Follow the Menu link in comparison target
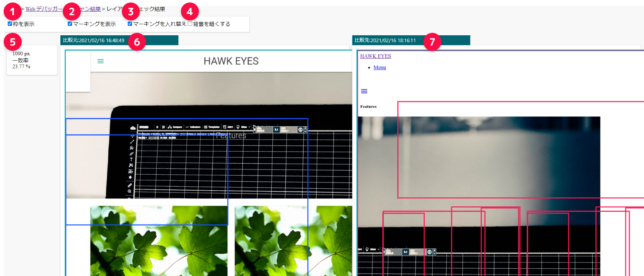Viewport: 644px width, 276px height. tap(379, 68)
